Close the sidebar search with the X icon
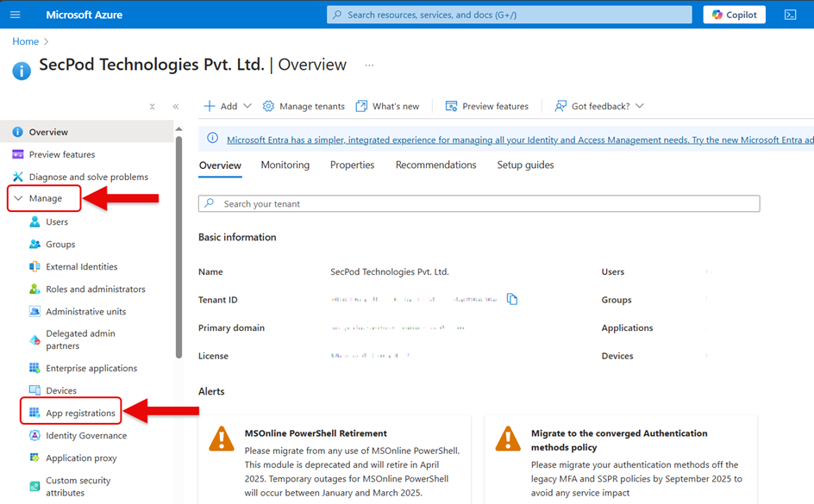This screenshot has width=814, height=504. 152,106
